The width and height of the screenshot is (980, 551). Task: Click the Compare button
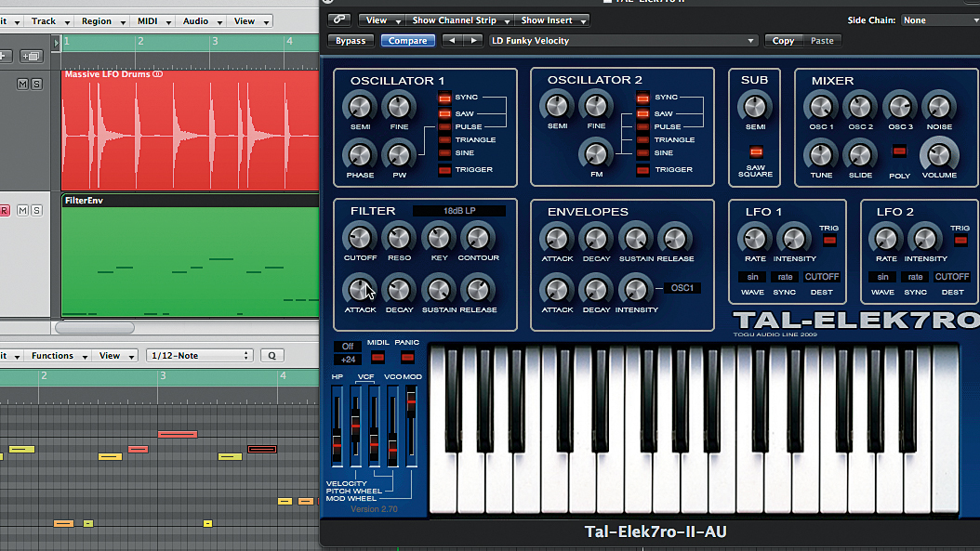[407, 41]
